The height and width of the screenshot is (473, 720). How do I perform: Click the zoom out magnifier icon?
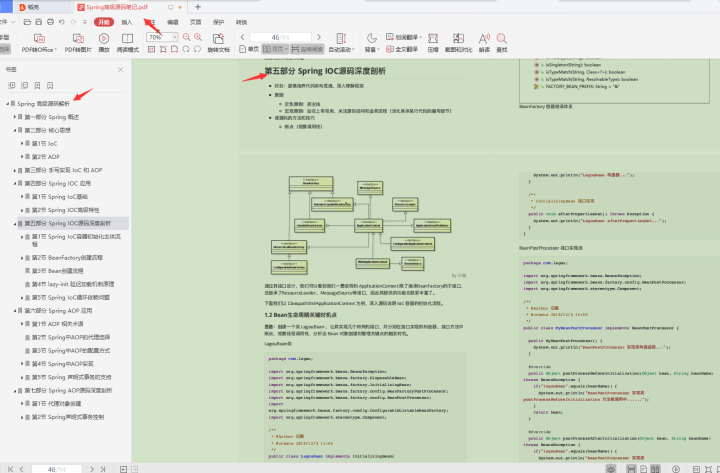pos(186,37)
